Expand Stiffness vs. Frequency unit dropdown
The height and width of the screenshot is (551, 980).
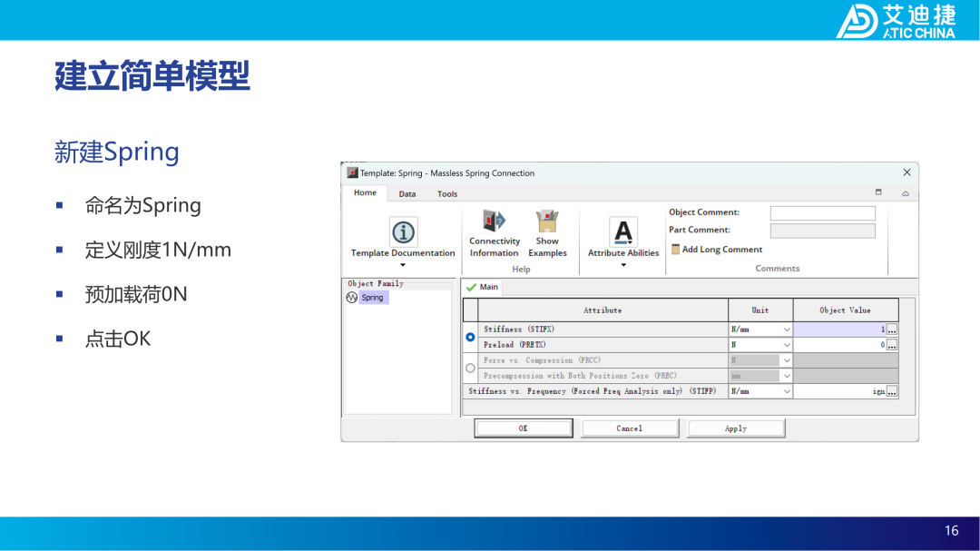[786, 391]
